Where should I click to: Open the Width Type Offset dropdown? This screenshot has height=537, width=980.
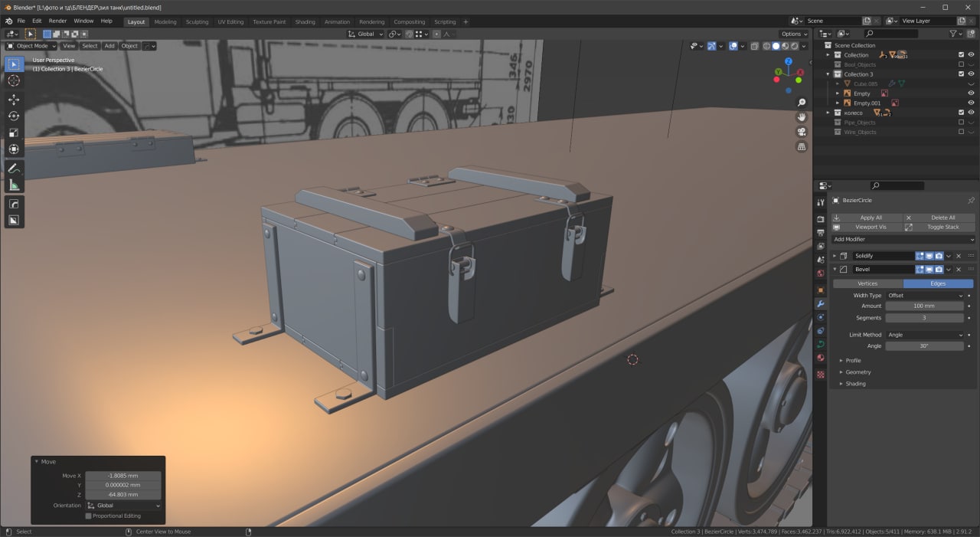pyautogui.click(x=925, y=295)
